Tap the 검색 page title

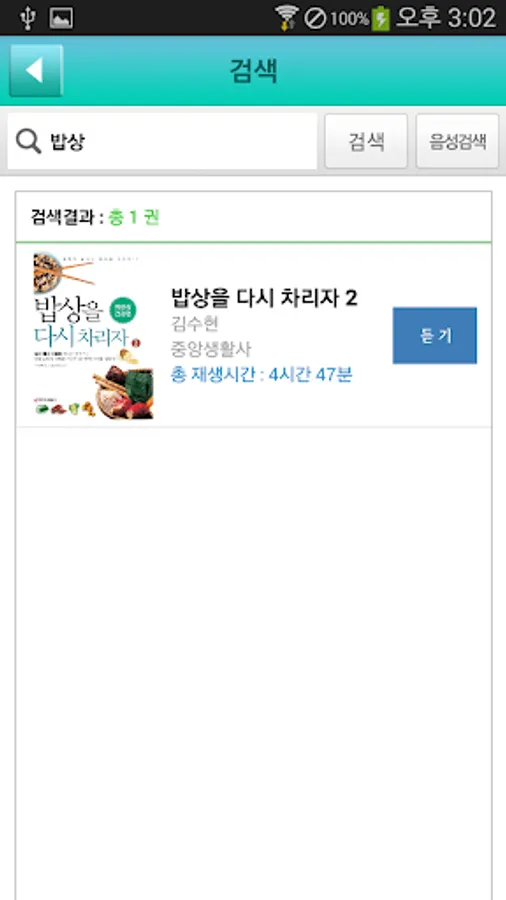pos(254,71)
